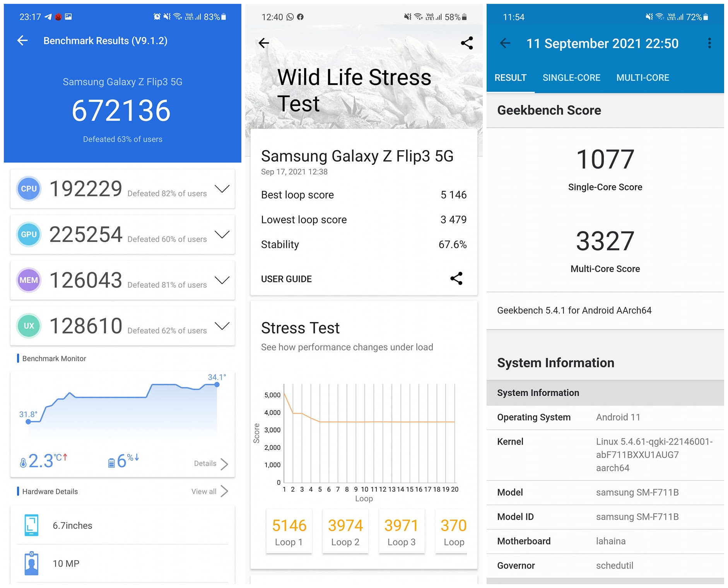Switch to the RESULT tab
This screenshot has width=728, height=588.
tap(510, 78)
